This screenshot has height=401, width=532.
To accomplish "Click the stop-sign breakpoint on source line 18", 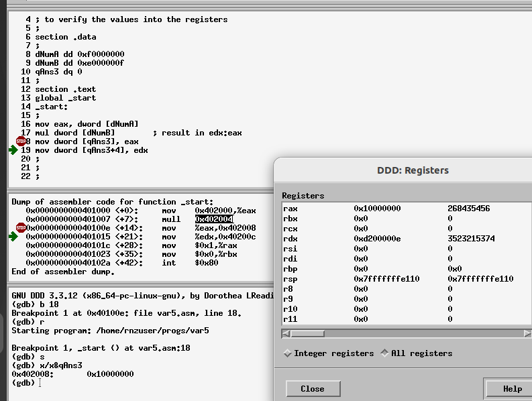I will (21, 141).
